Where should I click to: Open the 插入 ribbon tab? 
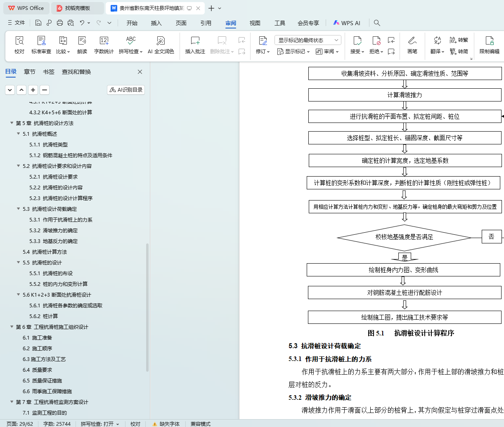(x=156, y=23)
